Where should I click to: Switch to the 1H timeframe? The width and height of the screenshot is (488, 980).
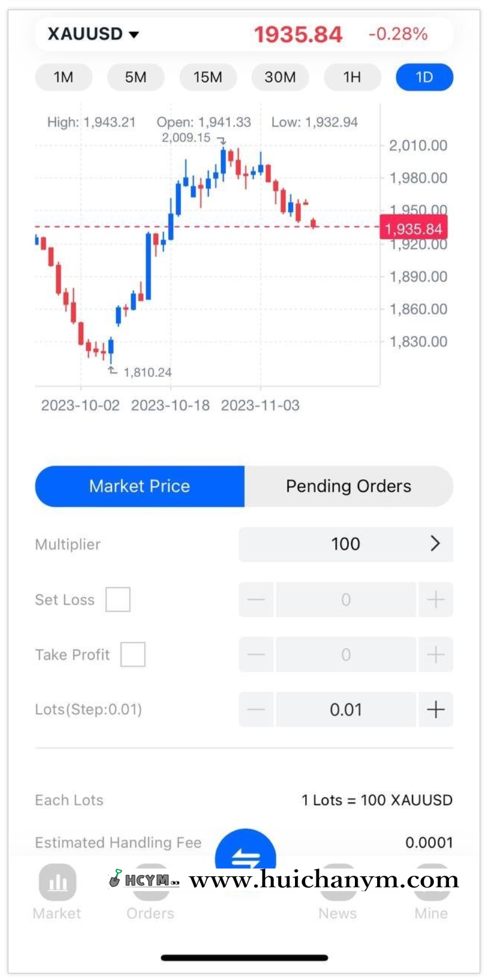point(352,77)
